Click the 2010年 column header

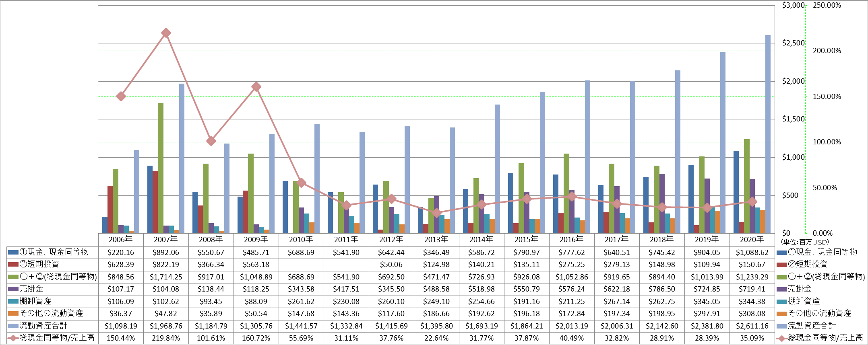pos(301,239)
